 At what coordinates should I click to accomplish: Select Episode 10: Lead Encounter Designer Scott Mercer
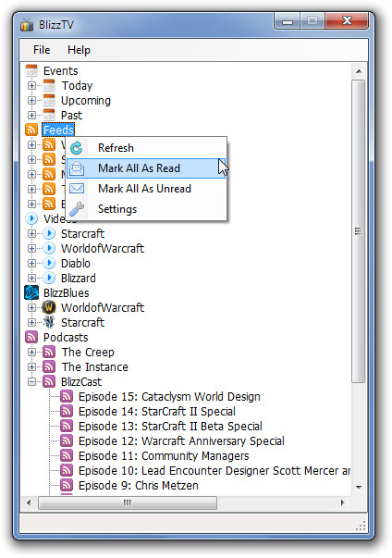pos(214,470)
